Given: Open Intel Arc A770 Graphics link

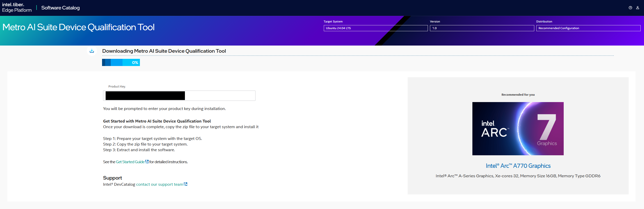Looking at the screenshot, I should pos(518,166).
